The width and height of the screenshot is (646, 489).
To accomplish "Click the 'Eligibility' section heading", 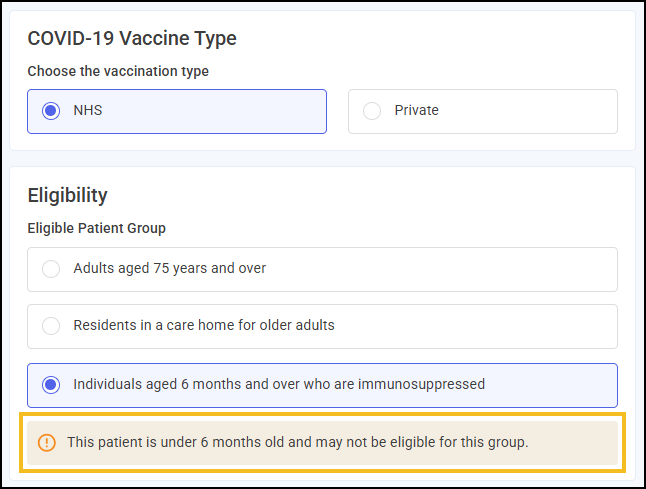I will pyautogui.click(x=67, y=195).
